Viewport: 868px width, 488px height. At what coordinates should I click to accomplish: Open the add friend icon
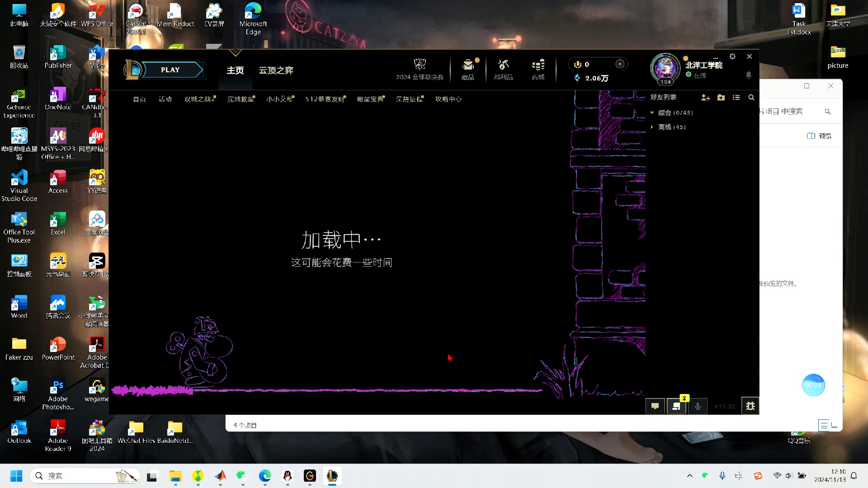point(705,97)
